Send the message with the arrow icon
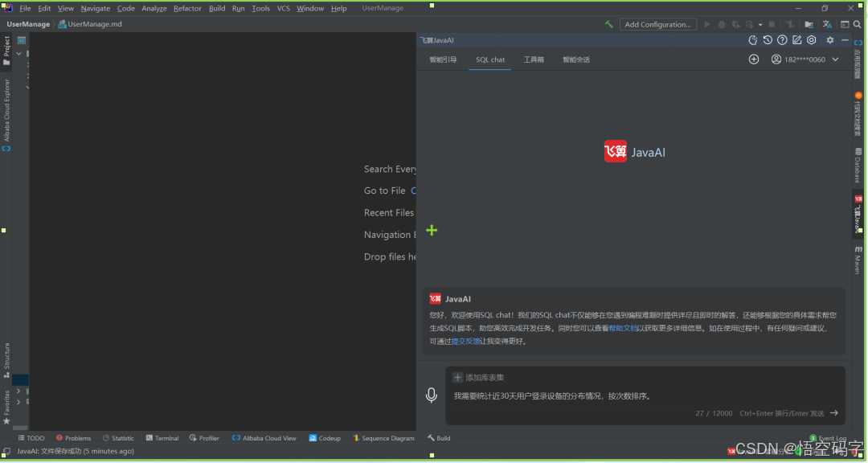Screen dimensions: 868x463 point(833,413)
